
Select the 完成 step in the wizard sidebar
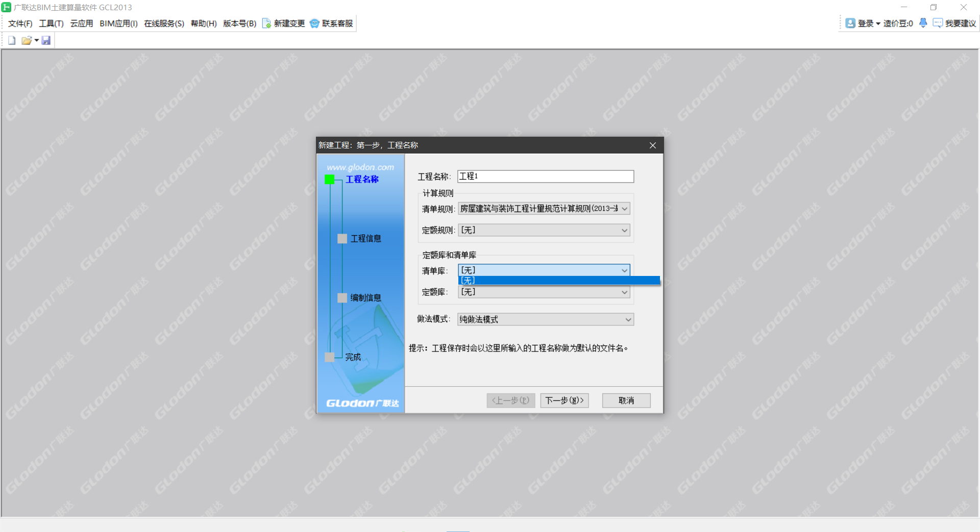click(353, 357)
